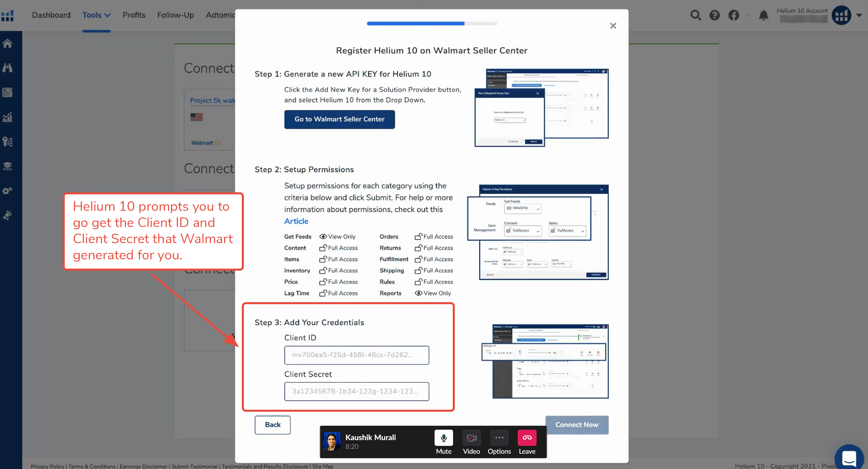
Task: Open the Follow-Up menu item
Action: click(176, 15)
